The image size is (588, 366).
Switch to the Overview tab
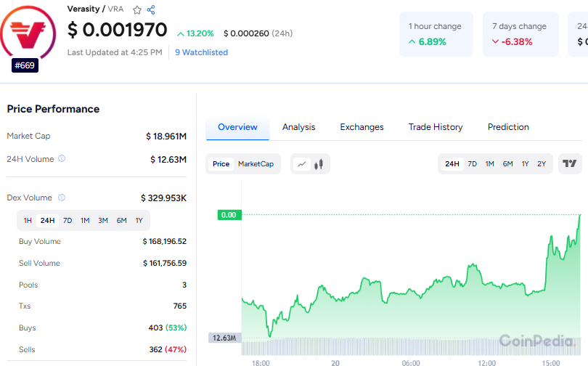[x=237, y=127]
